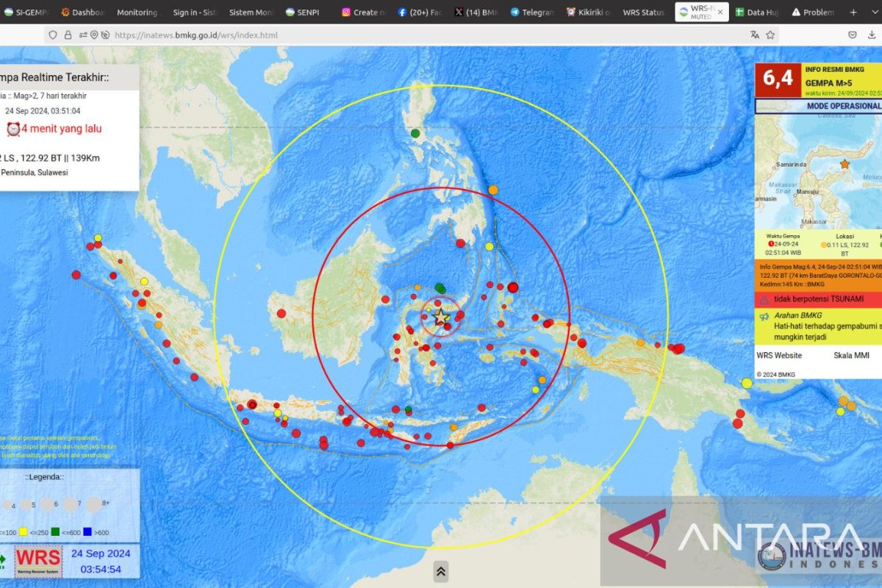Open the downloads arrow icon
The image size is (882, 588).
point(873,35)
